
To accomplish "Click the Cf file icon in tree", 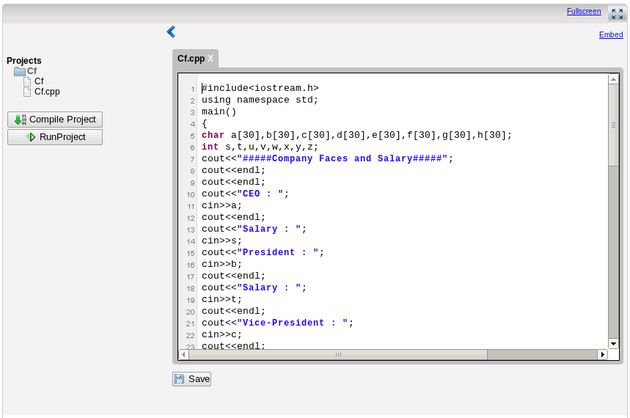I will tap(28, 82).
